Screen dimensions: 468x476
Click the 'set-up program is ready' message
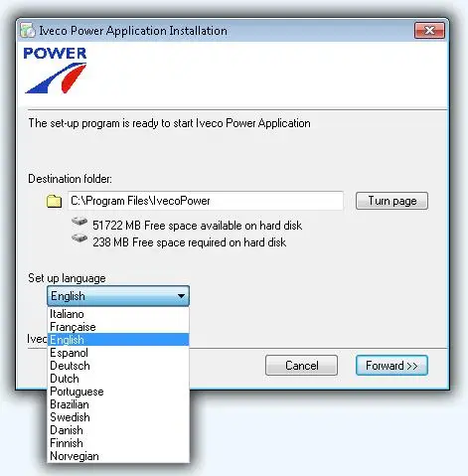169,123
